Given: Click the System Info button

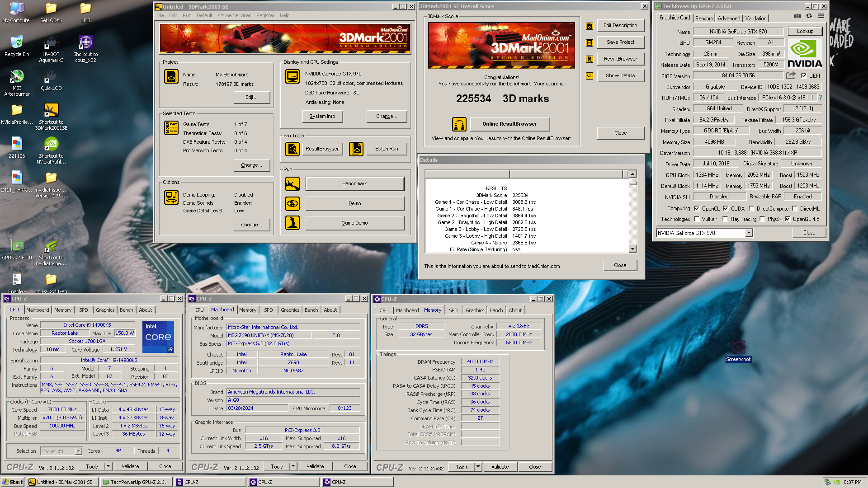Looking at the screenshot, I should 322,116.
